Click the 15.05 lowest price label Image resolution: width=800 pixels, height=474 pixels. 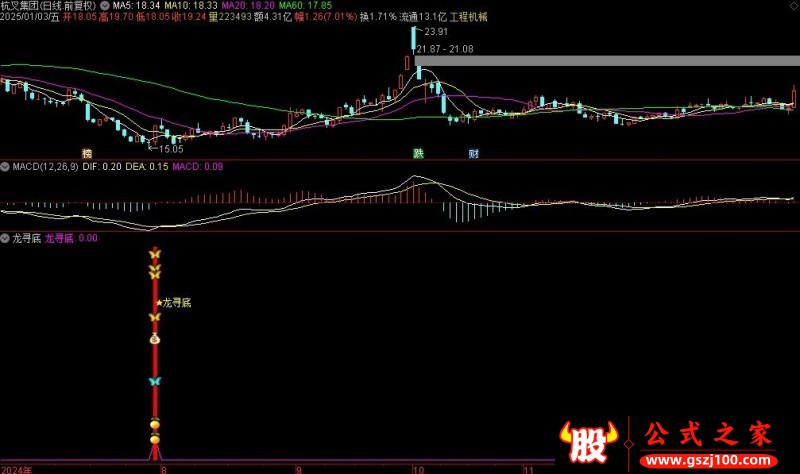point(171,149)
